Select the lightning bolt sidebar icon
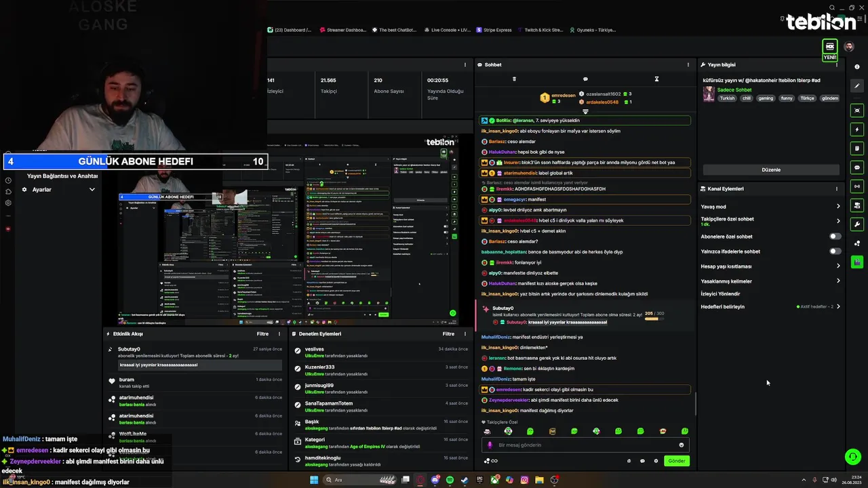This screenshot has width=868, height=488. (x=857, y=129)
